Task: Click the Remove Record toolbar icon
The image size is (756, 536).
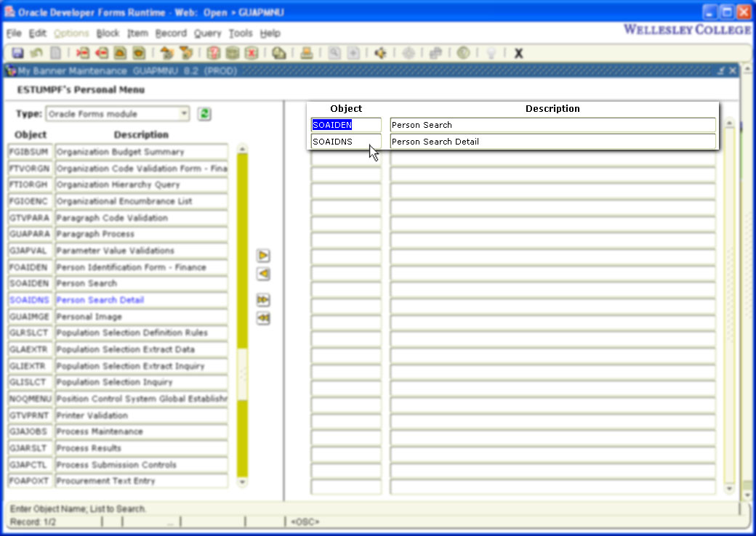Action: pyautogui.click(x=101, y=53)
